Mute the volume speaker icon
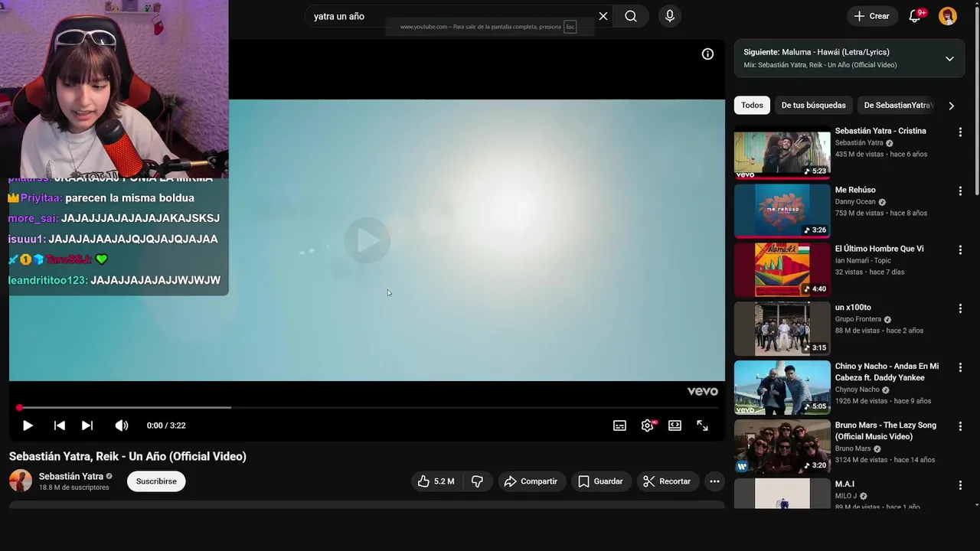Image resolution: width=980 pixels, height=551 pixels. pos(121,425)
